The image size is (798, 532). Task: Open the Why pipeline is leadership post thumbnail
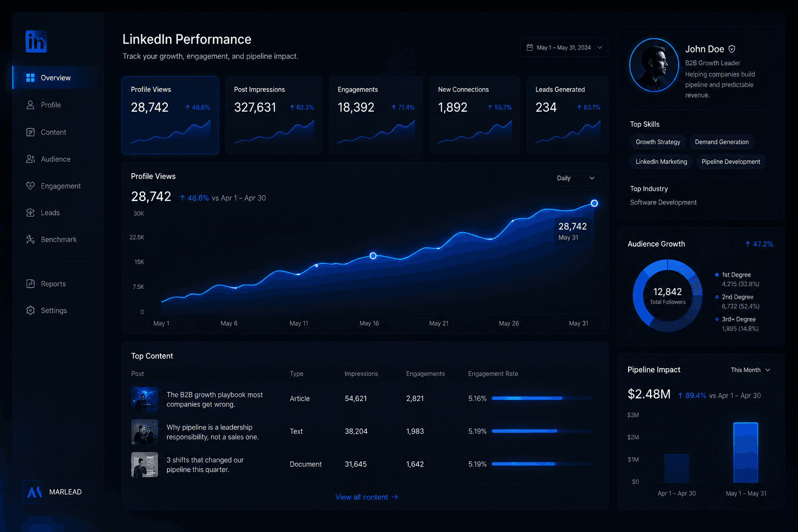[144, 432]
